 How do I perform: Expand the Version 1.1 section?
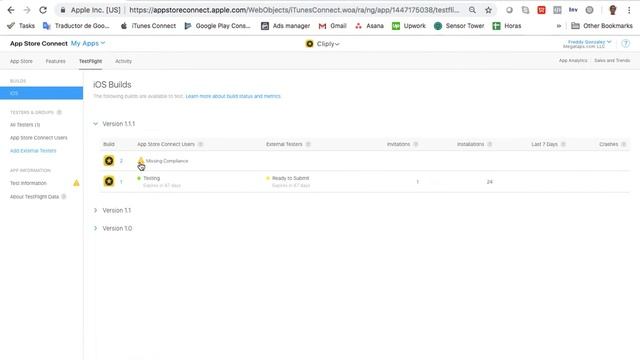tap(96, 211)
